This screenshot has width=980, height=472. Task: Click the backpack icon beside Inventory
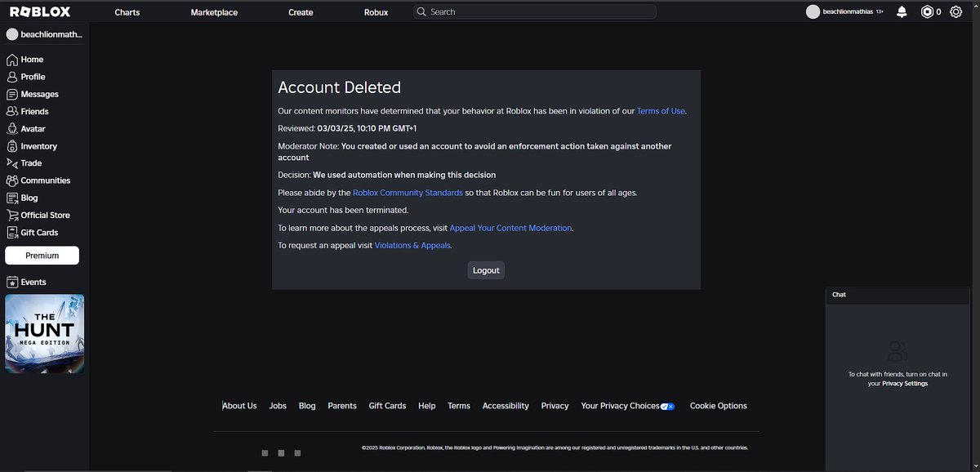click(12, 146)
